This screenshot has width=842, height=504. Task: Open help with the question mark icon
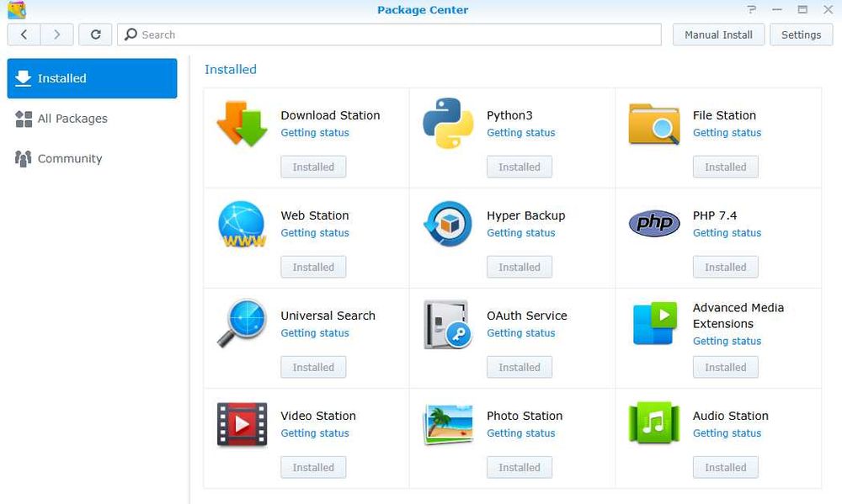tap(752, 9)
